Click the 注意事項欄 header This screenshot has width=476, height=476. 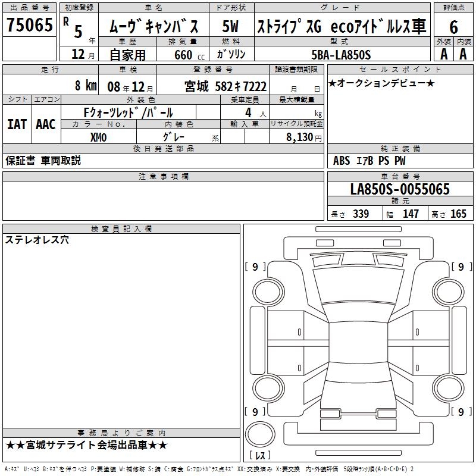pos(163,176)
